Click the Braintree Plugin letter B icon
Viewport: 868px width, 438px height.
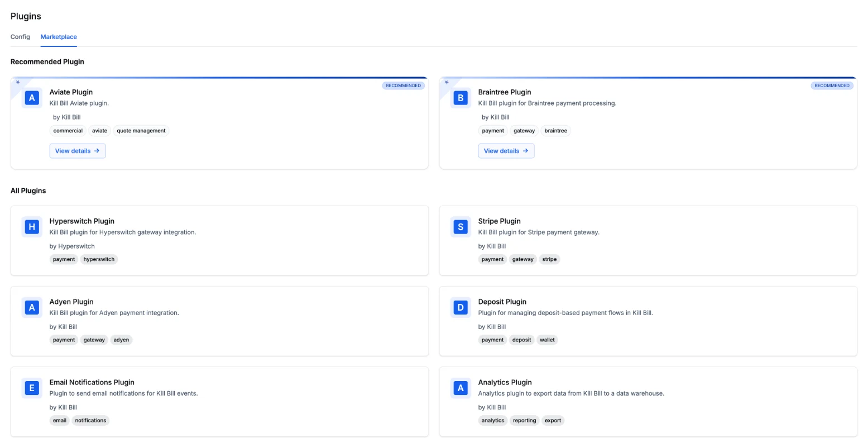[461, 98]
